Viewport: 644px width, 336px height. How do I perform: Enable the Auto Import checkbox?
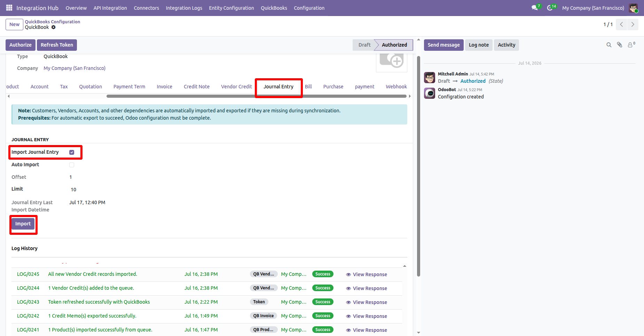(72, 165)
